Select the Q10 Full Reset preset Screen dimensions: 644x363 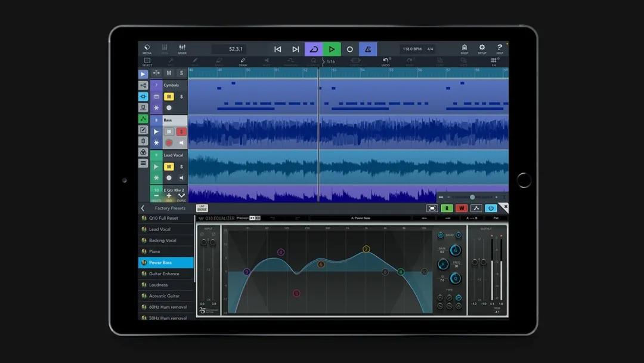pos(166,218)
